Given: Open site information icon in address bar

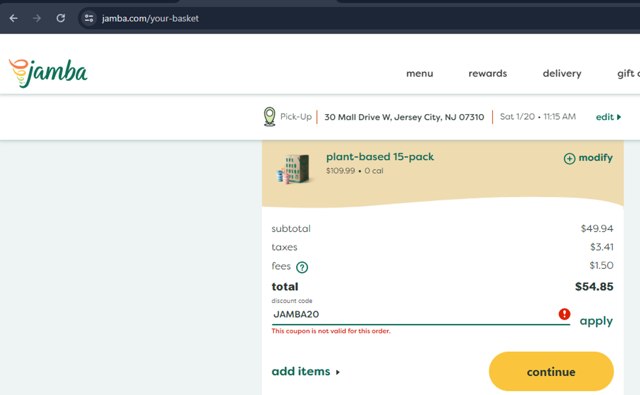Looking at the screenshot, I should (89, 18).
